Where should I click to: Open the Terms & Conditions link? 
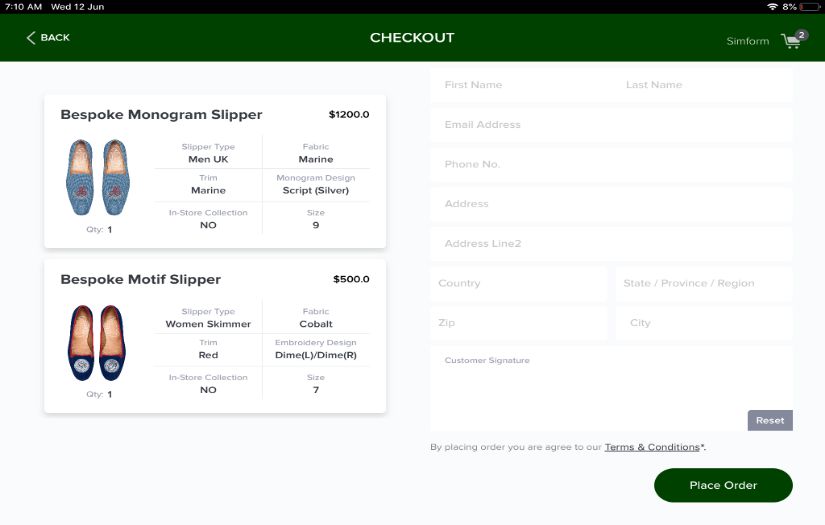click(x=651, y=447)
